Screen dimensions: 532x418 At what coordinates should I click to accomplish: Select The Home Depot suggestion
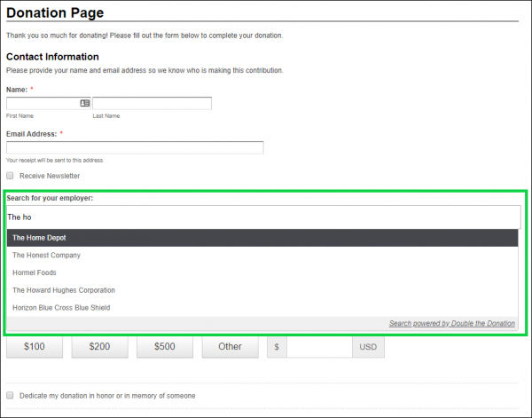[262, 238]
